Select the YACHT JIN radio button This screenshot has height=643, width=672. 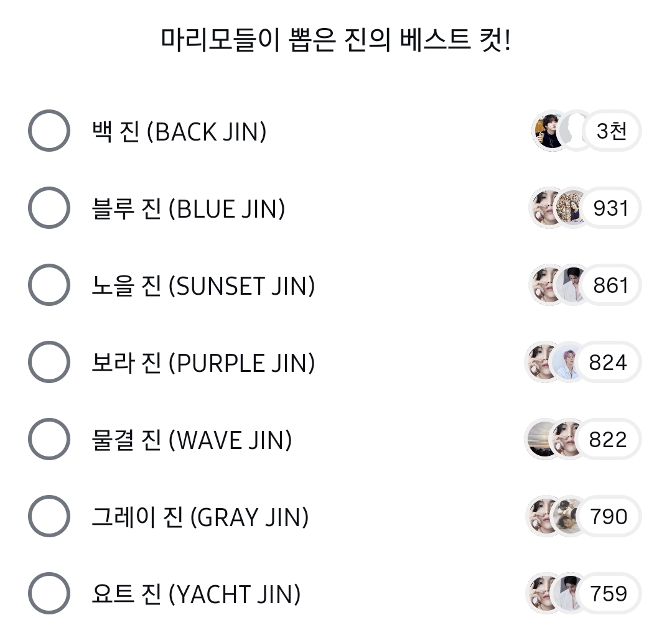(x=49, y=594)
